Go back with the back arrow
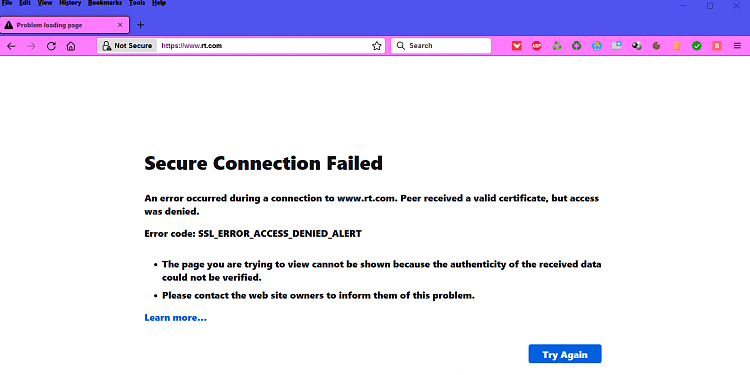Screen dimensions: 750x375 11,46
